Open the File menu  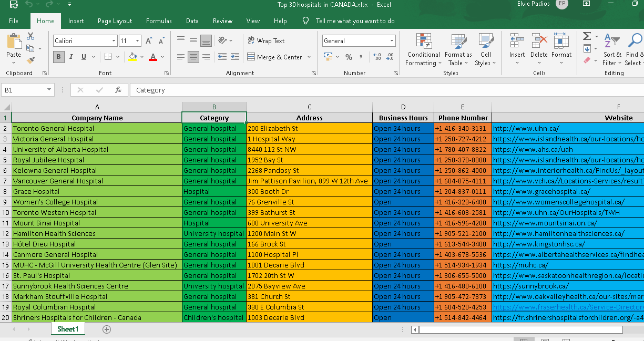tap(14, 21)
